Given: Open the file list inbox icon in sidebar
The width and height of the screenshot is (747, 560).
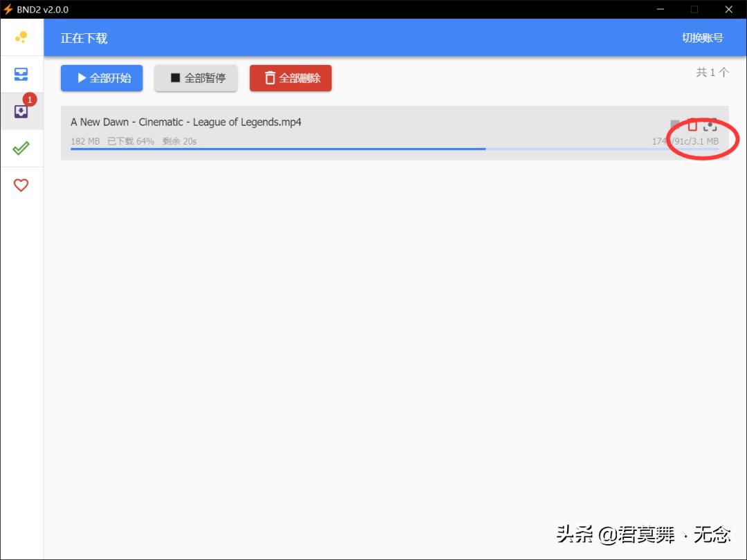Looking at the screenshot, I should click(21, 74).
